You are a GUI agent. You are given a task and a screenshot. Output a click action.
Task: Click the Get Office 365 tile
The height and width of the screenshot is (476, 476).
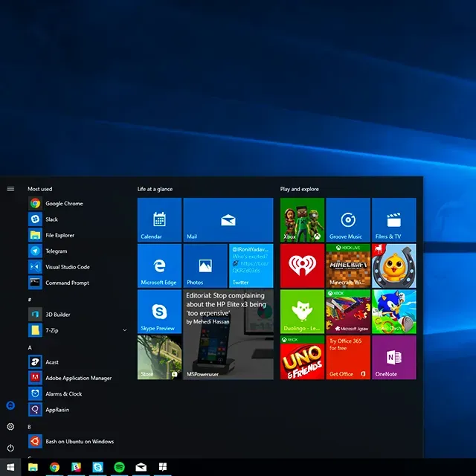coord(347,357)
